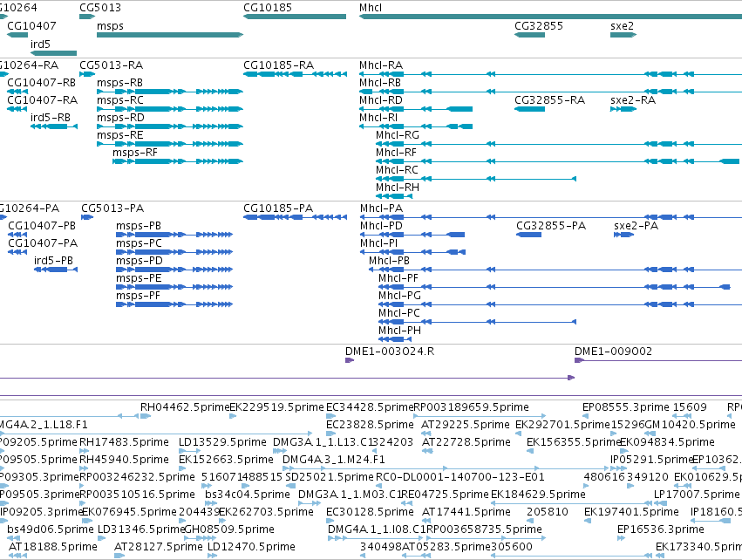
Task: Click transcript label msps-RC
Action: 119,100
